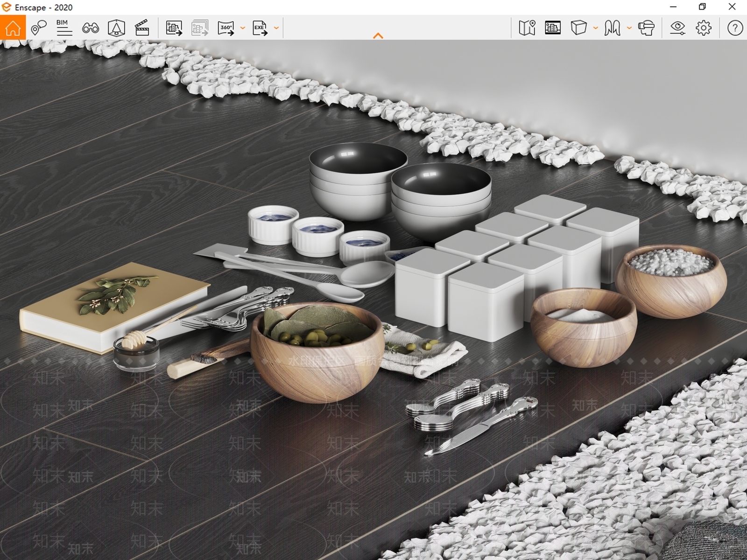
Task: Toggle the BIM info panel
Action: click(x=64, y=28)
